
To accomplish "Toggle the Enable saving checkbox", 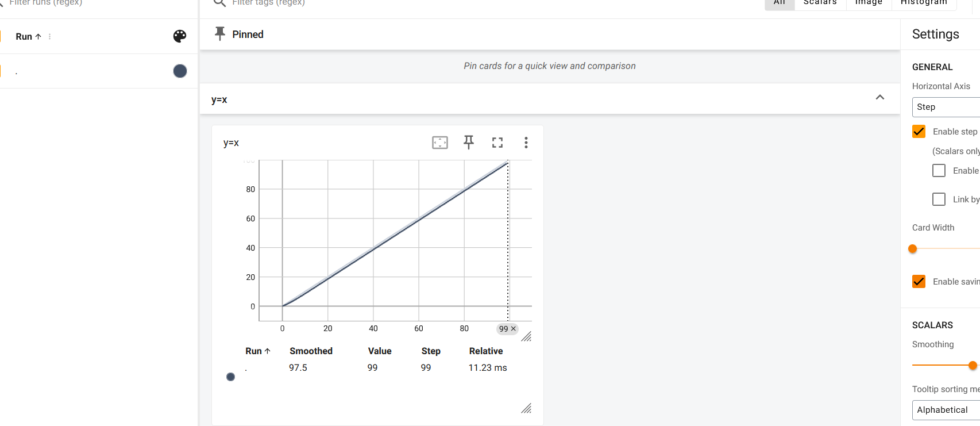I will (x=919, y=282).
